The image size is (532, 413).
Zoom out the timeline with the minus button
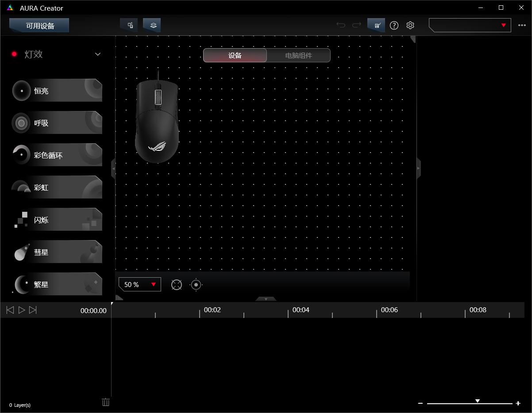(420, 403)
